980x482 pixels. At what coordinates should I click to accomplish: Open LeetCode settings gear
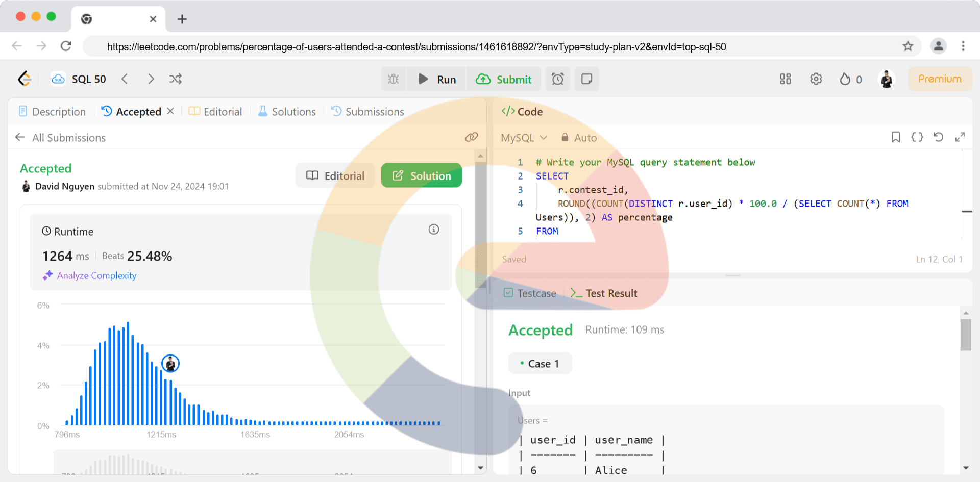[x=816, y=79]
